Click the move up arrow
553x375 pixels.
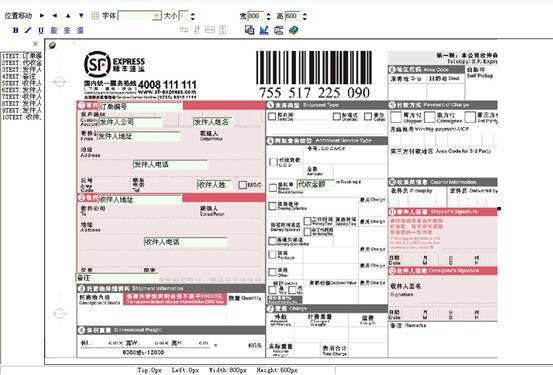click(x=68, y=16)
